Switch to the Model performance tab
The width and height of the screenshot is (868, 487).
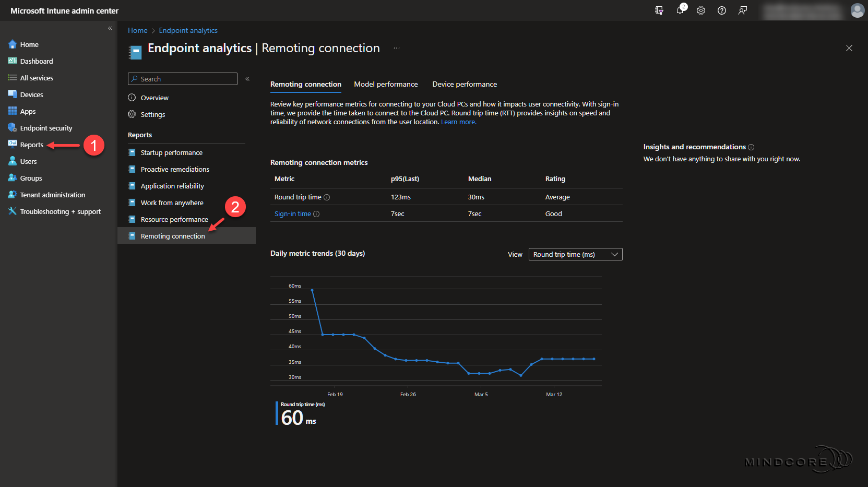pos(386,84)
